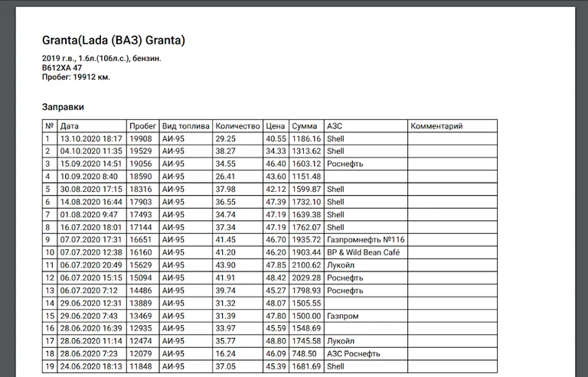
Task: Click date 14.08.2020 16:44
Action: tap(91, 202)
